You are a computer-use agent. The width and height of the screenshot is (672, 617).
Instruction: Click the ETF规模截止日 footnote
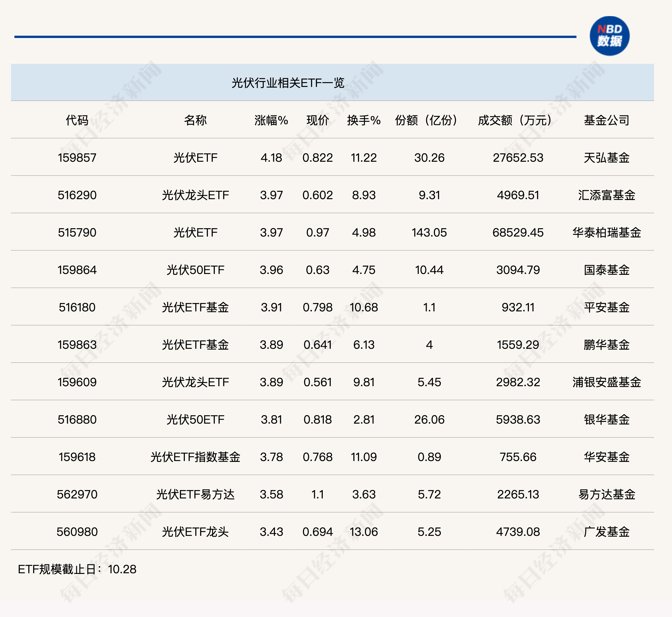[x=77, y=569]
